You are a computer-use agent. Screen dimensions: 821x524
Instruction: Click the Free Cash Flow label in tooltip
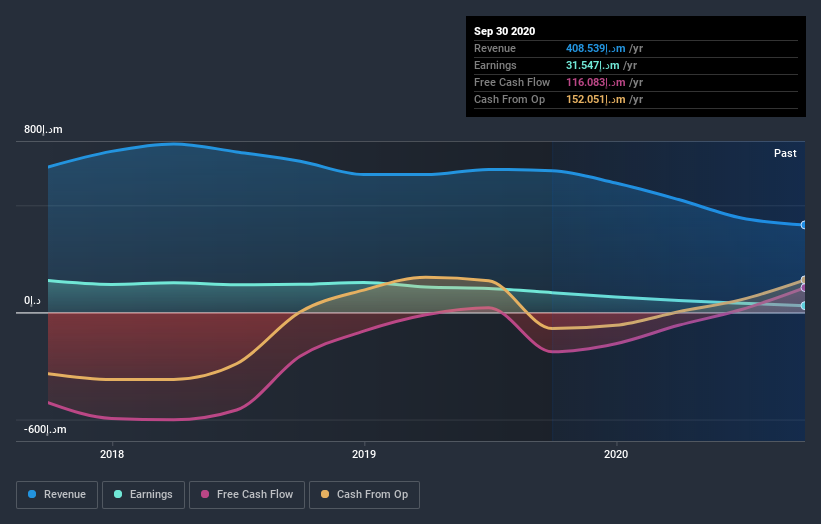512,82
